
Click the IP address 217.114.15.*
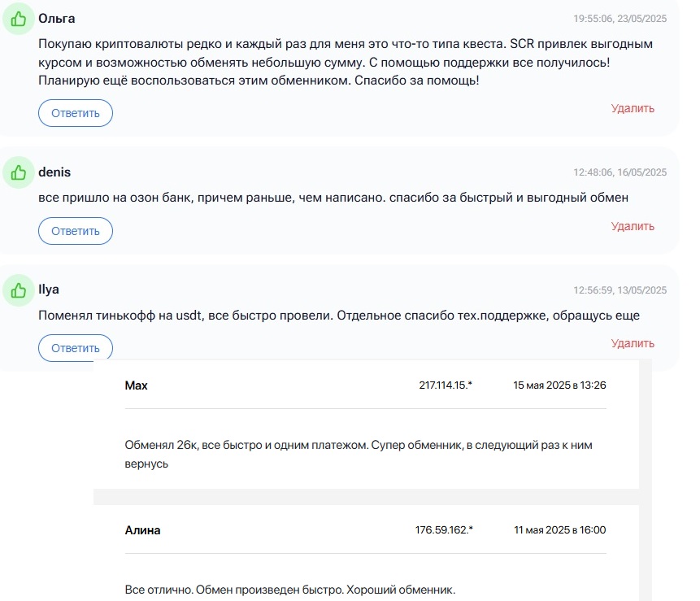pos(446,385)
